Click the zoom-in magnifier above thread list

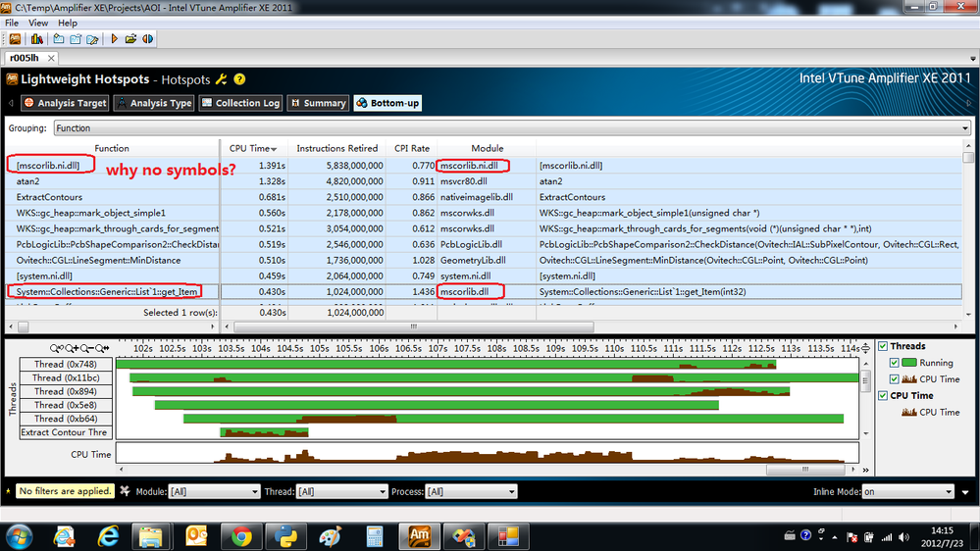72,348
